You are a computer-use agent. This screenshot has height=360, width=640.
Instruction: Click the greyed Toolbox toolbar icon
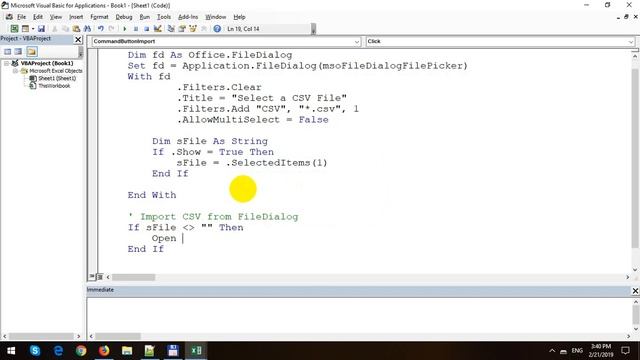point(204,29)
